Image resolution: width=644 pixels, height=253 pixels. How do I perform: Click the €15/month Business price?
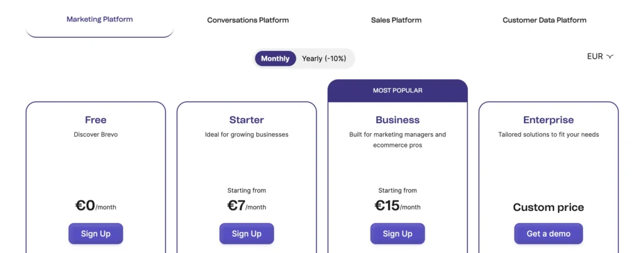coord(397,205)
